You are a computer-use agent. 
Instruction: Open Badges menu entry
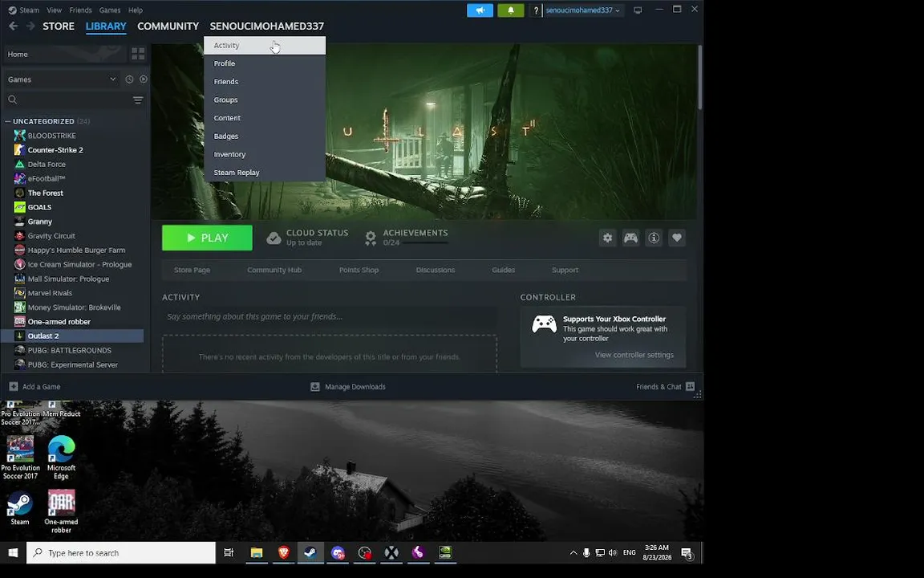[265, 136]
